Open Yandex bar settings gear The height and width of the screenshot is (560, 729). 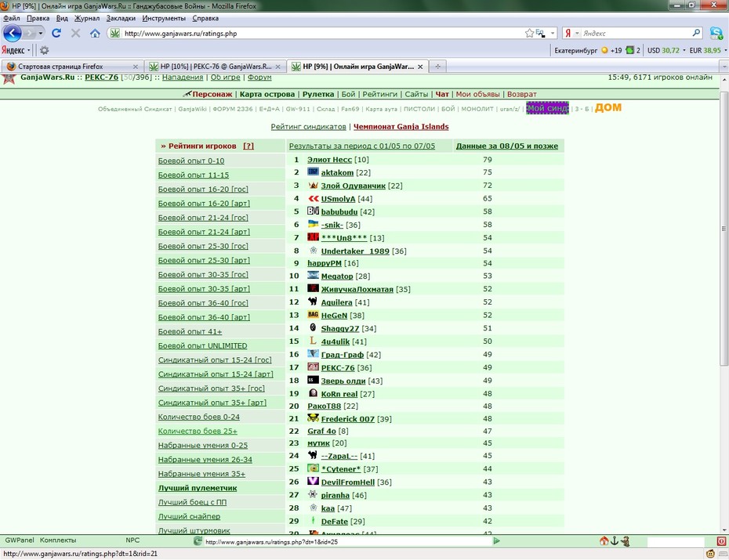pos(44,50)
